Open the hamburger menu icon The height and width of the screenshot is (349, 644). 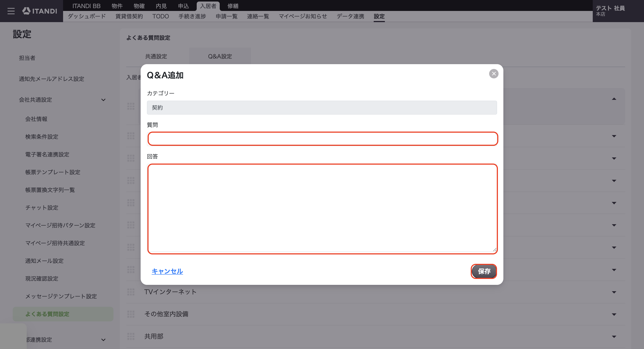tap(11, 11)
